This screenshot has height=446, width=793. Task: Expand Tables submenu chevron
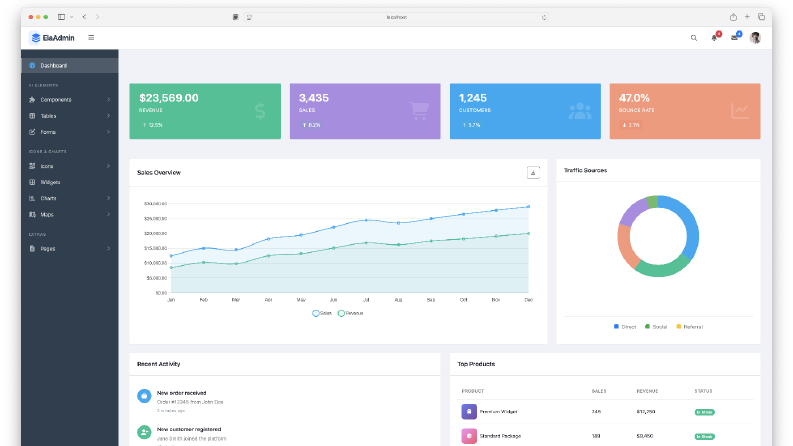coord(109,116)
